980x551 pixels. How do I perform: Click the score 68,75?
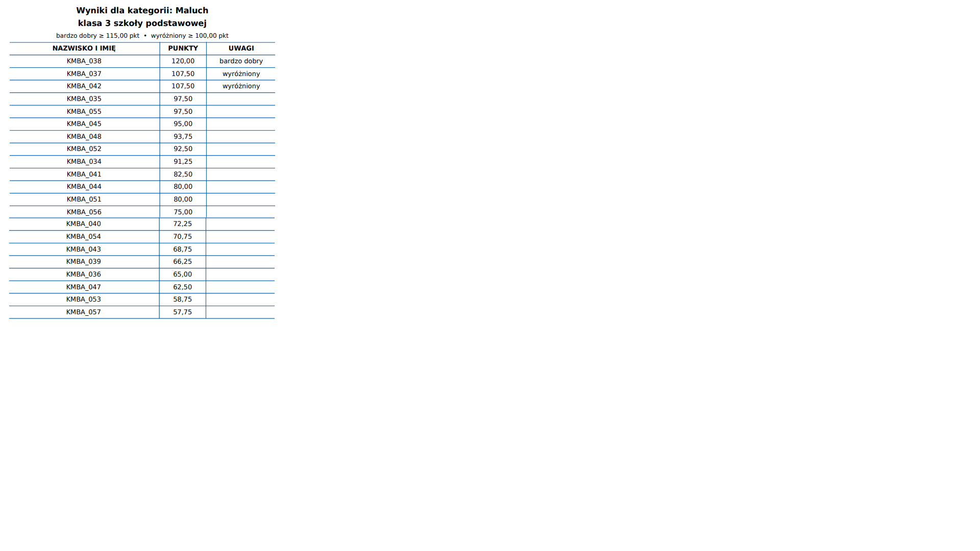pyautogui.click(x=183, y=249)
